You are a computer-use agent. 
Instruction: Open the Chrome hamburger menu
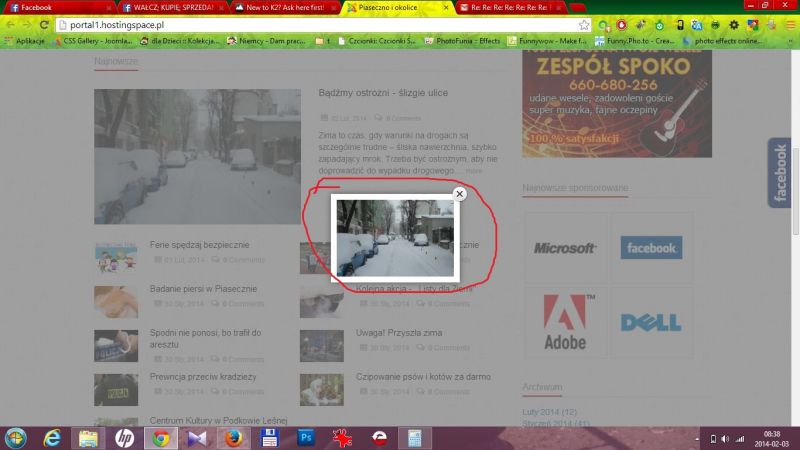[790, 24]
